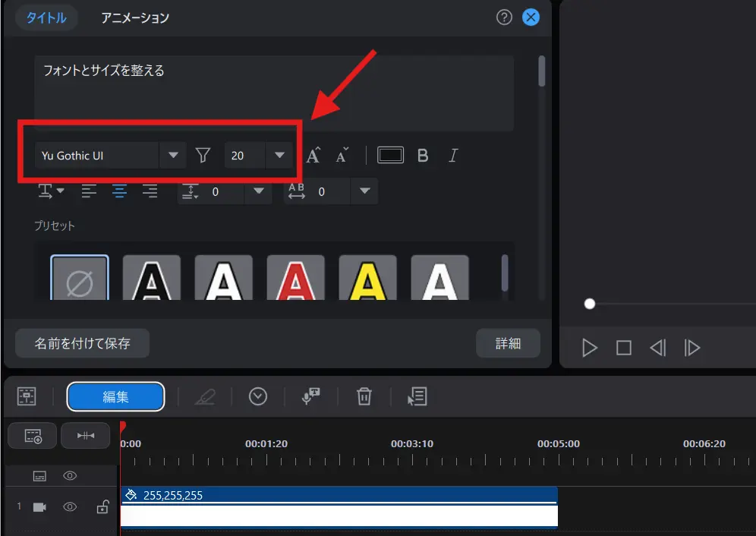Click the 編集 button
756x536 pixels.
pos(115,396)
